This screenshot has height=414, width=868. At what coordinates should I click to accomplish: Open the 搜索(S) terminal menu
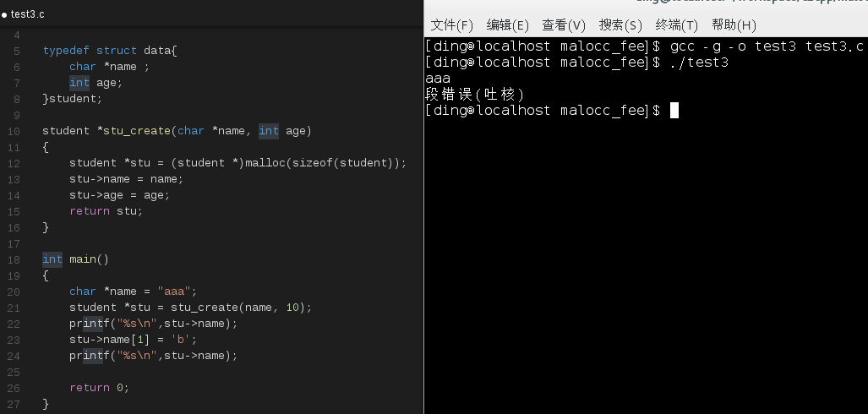coord(620,25)
